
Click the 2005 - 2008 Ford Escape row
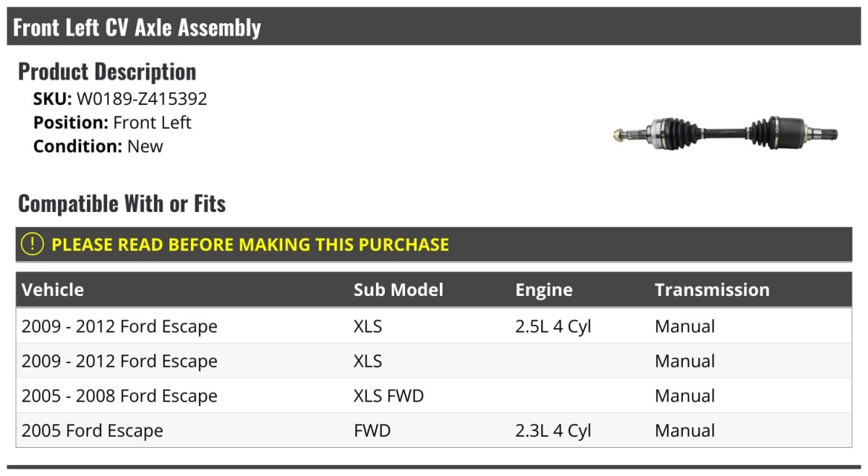[119, 396]
